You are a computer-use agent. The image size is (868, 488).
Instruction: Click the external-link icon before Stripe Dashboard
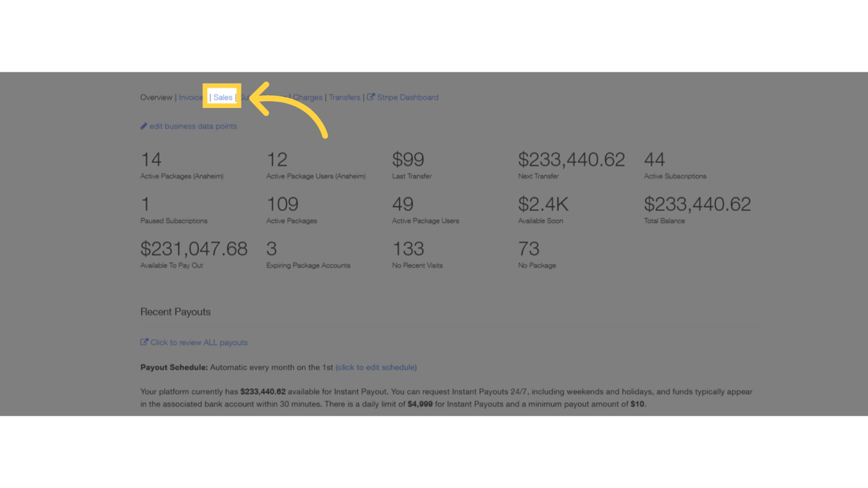tap(371, 97)
